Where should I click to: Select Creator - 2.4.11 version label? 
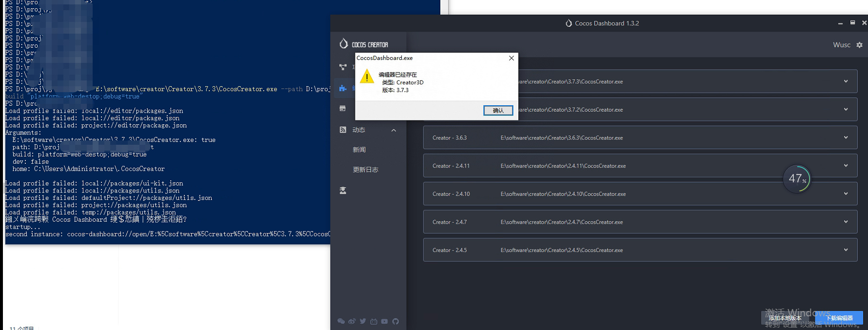click(x=451, y=166)
